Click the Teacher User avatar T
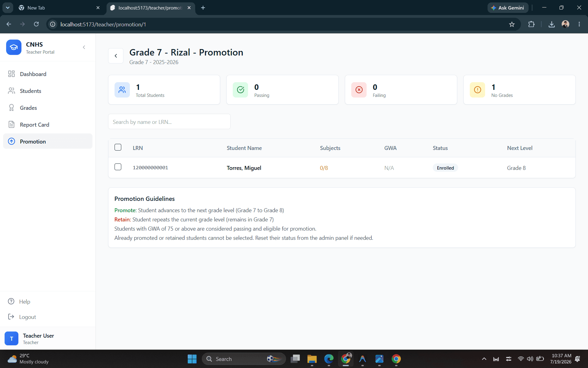 point(12,339)
